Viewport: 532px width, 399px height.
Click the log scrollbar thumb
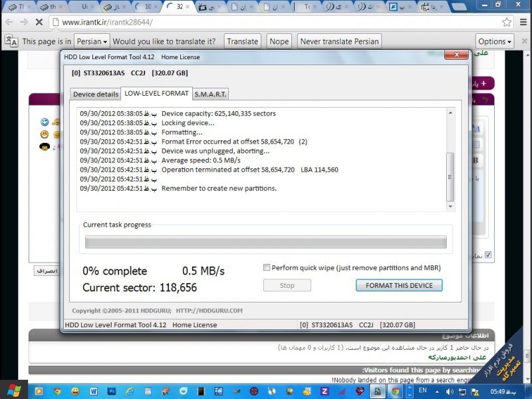(450, 177)
